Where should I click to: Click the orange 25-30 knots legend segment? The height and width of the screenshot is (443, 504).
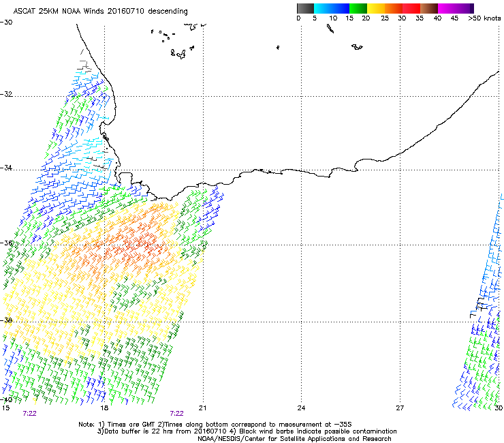tap(394, 8)
